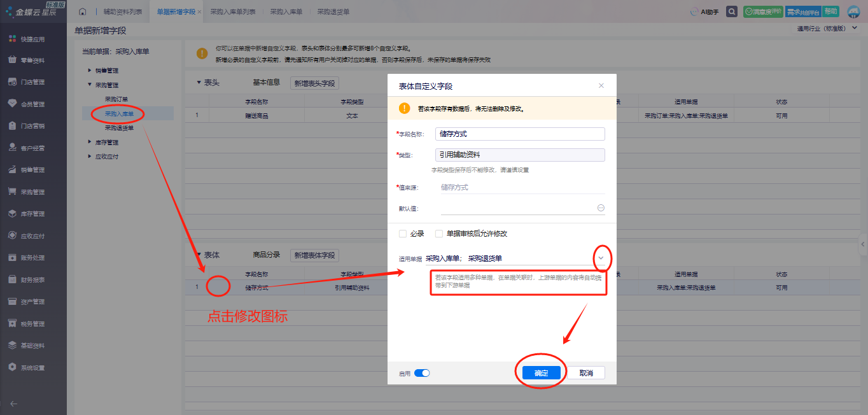Open 采购管理 in the left sidebar
The height and width of the screenshot is (415, 868).
tap(32, 192)
